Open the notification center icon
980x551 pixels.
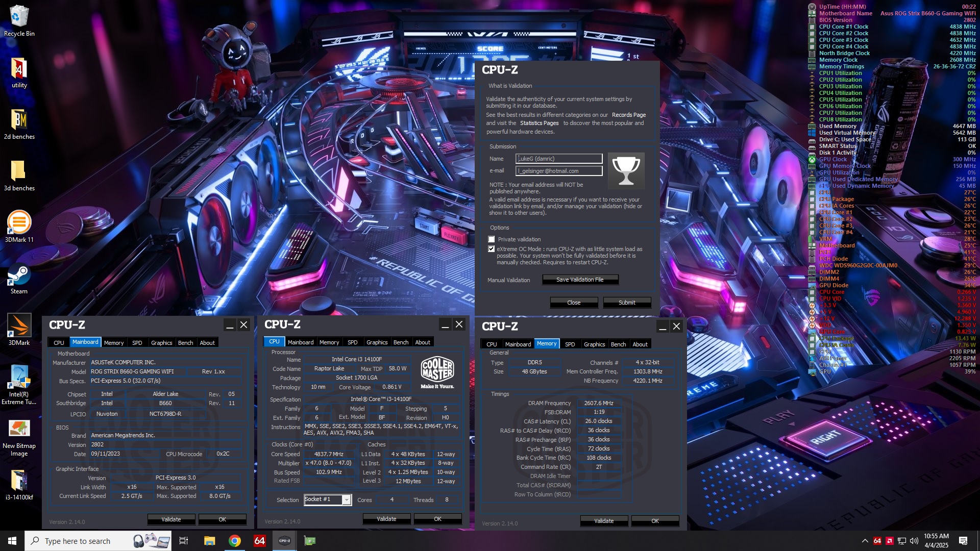[963, 541]
